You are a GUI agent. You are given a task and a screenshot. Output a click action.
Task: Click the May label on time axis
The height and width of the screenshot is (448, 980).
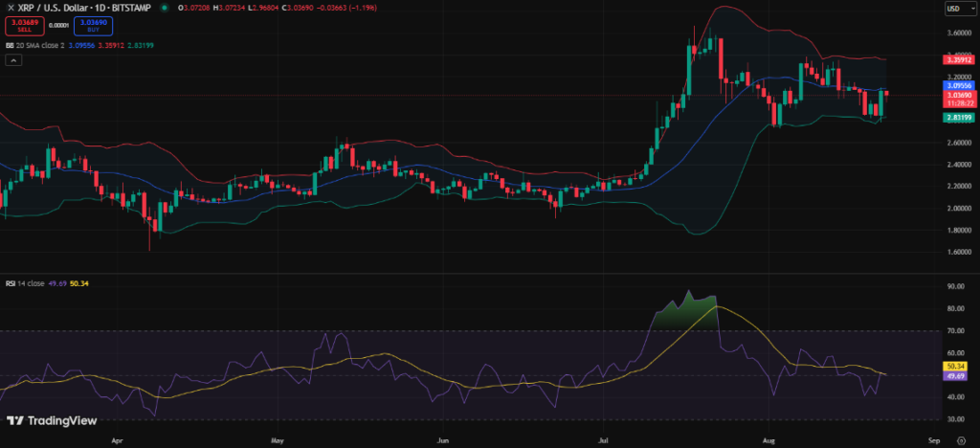(277, 440)
